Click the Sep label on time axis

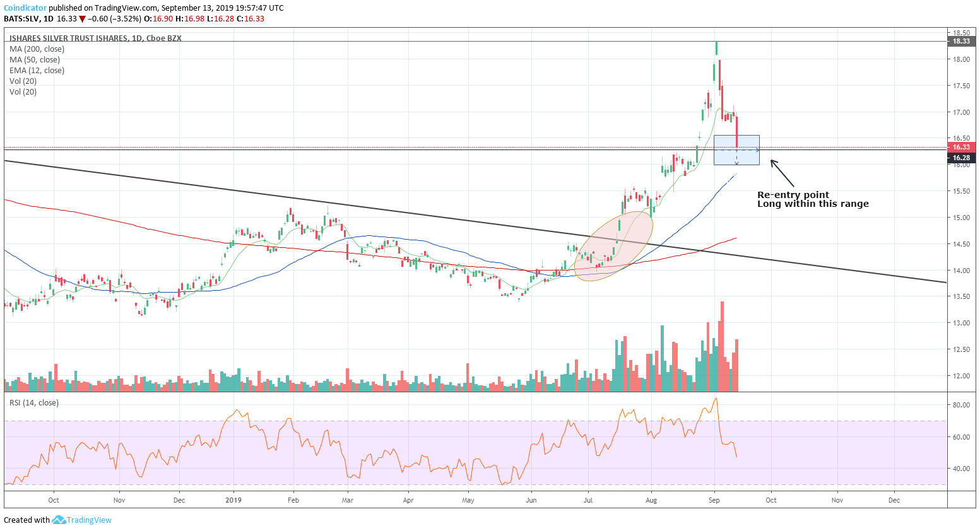[x=714, y=500]
